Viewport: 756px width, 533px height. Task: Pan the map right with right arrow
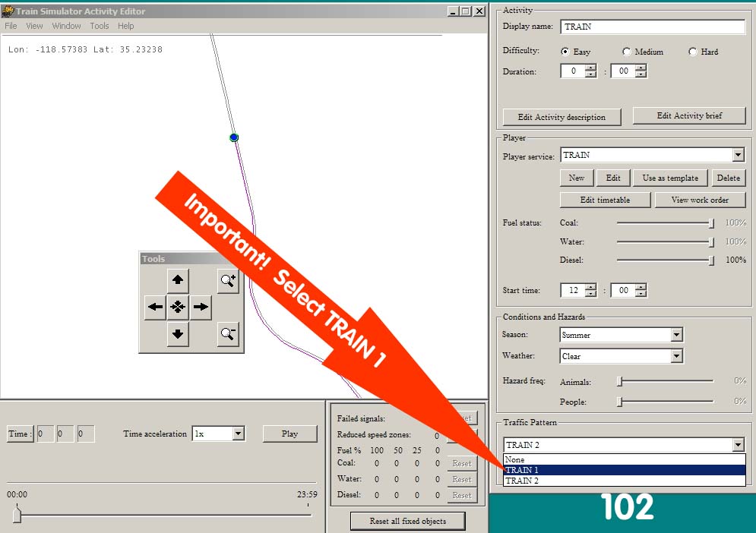tap(201, 307)
